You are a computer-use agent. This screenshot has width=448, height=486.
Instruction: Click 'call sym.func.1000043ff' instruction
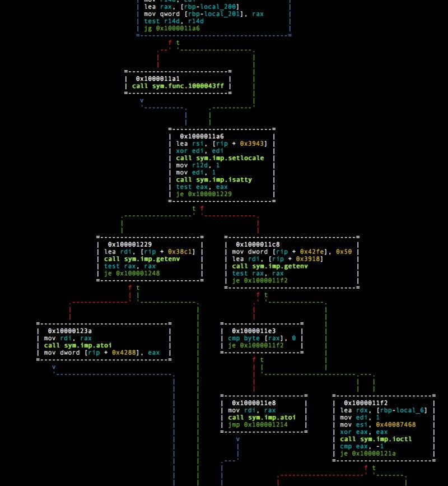(178, 86)
